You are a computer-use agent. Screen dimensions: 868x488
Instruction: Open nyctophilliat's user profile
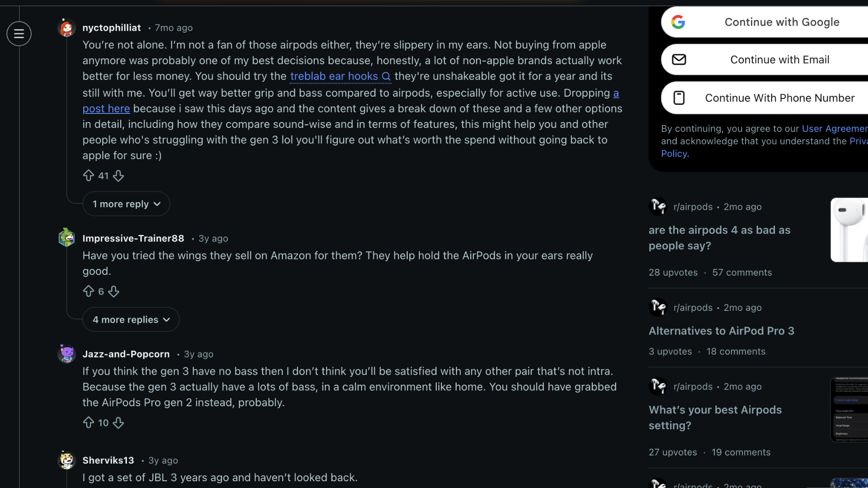(111, 28)
